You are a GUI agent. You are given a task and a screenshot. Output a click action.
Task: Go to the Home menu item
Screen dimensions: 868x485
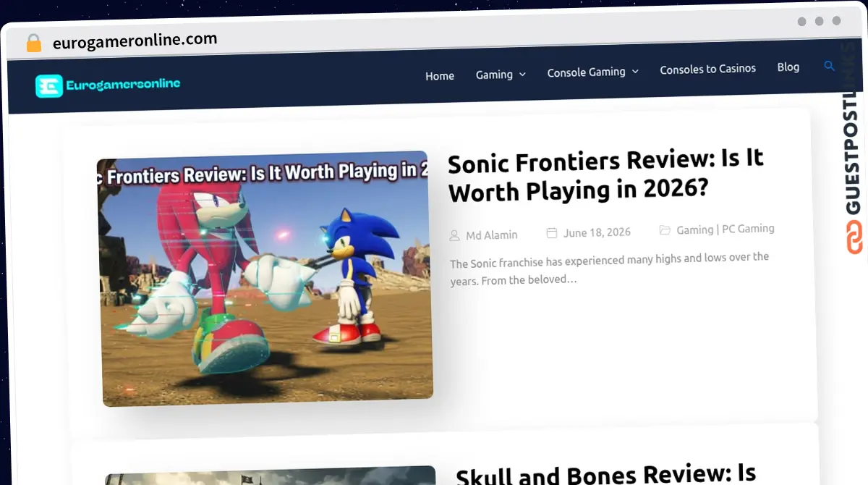pyautogui.click(x=440, y=75)
